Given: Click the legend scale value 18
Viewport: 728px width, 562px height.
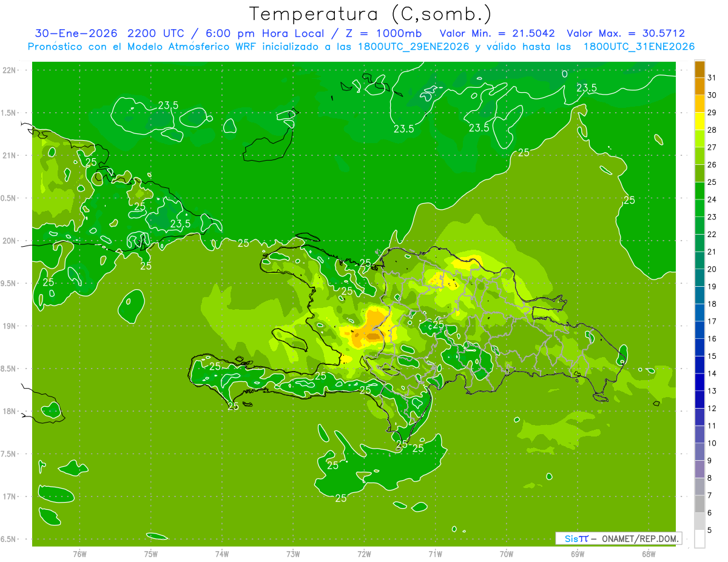Looking at the screenshot, I should tap(712, 304).
